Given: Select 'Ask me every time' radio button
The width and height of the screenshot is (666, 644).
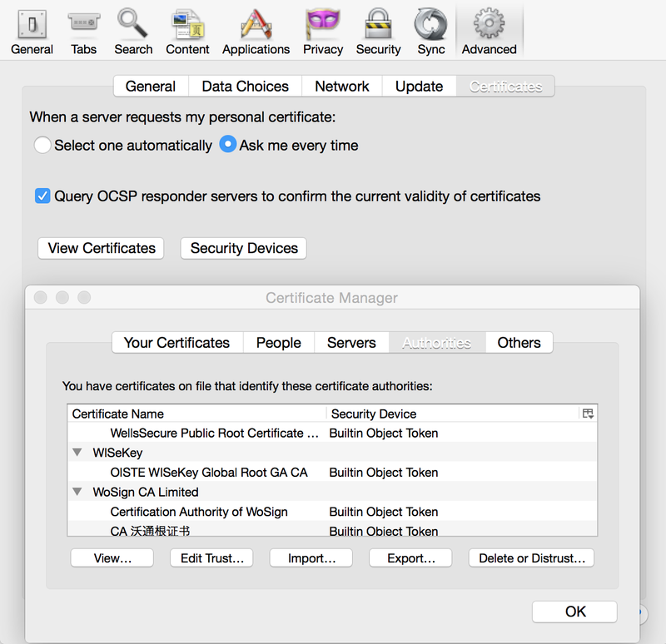Looking at the screenshot, I should [227, 144].
